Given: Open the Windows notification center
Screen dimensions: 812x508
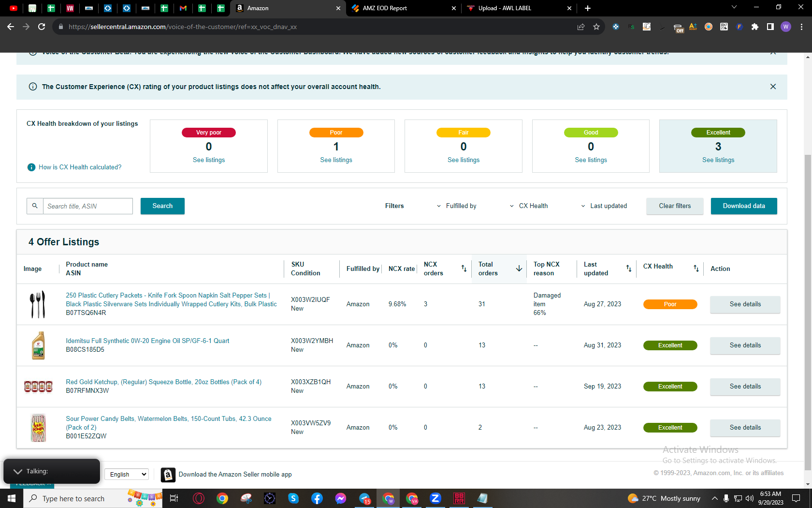Looking at the screenshot, I should pos(796,498).
